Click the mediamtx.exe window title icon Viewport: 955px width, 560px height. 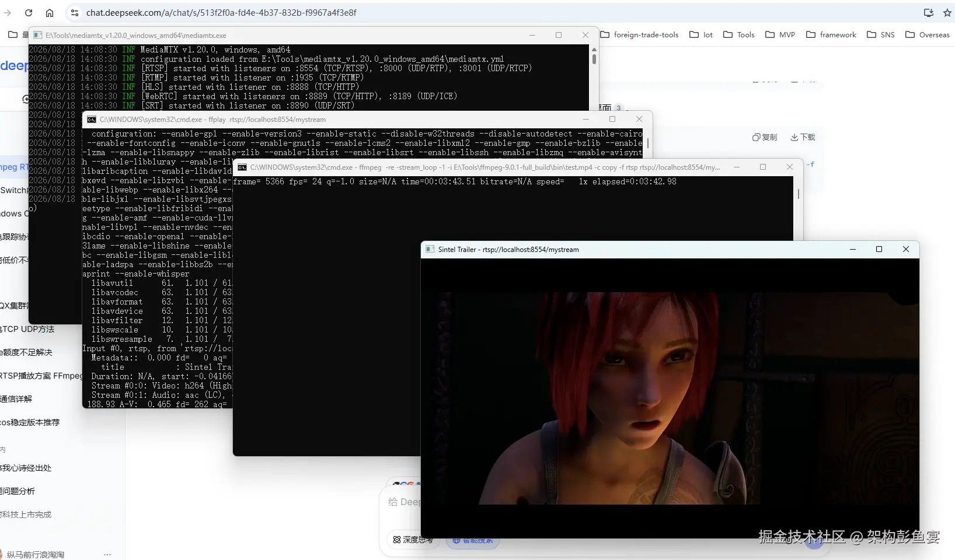click(x=38, y=35)
